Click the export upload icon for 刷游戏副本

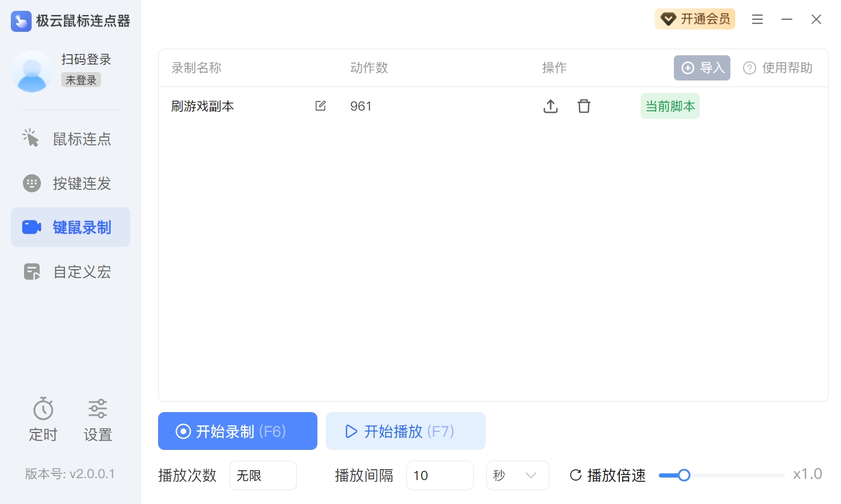coord(551,106)
